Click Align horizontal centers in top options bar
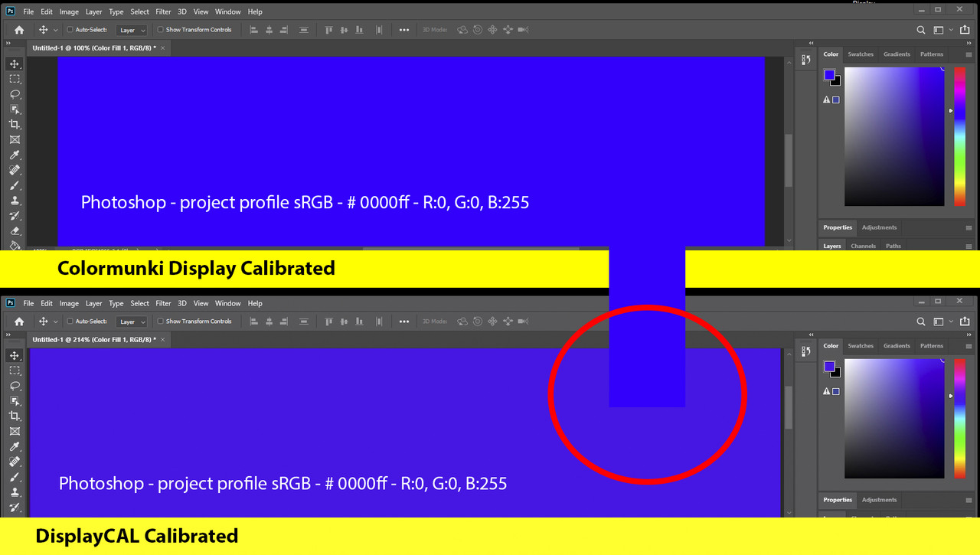The height and width of the screenshot is (555, 980). click(x=270, y=30)
